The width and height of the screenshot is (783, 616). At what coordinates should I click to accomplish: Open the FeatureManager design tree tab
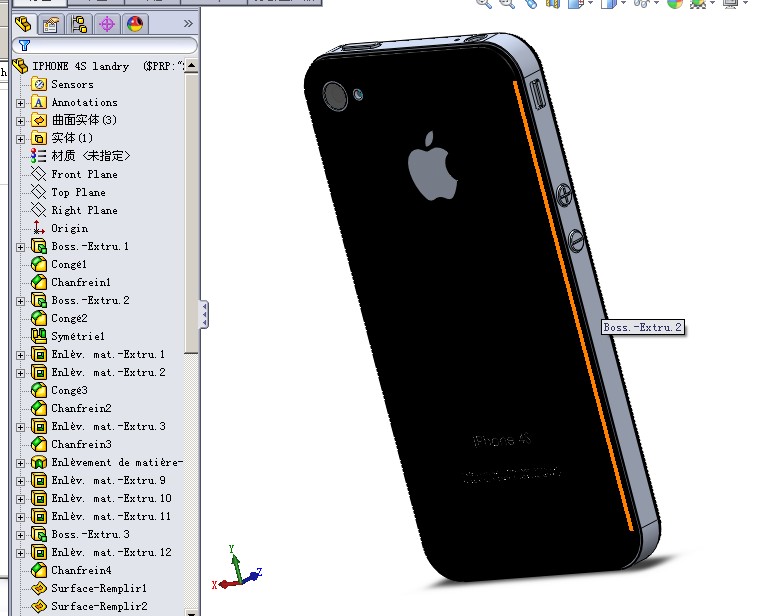[x=23, y=24]
